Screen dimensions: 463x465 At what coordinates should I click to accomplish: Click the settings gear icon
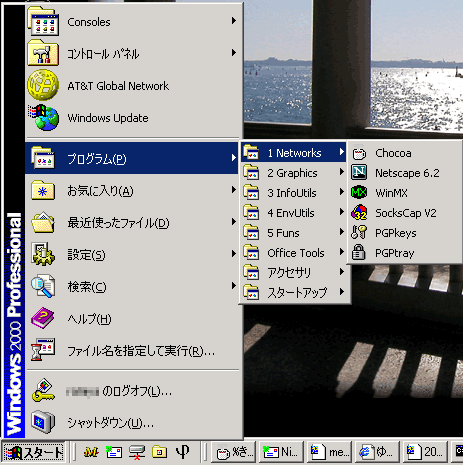[43, 254]
